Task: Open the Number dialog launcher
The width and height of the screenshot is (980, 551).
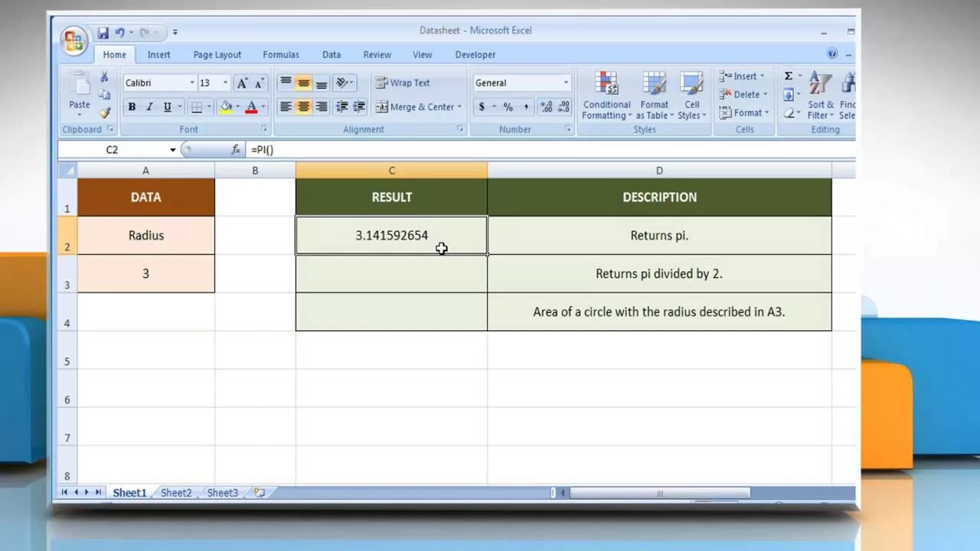Action: 567,129
